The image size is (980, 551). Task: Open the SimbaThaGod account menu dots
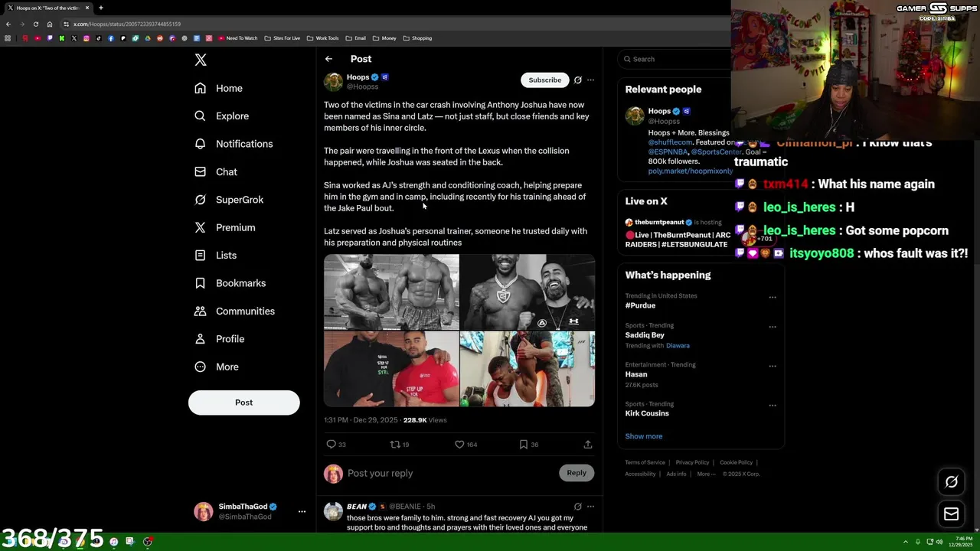point(302,511)
